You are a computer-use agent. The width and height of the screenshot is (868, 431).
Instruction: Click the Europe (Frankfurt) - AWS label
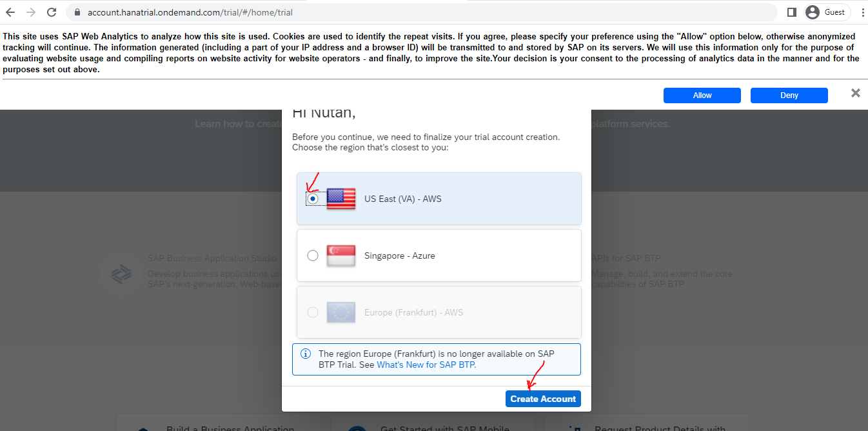414,312
